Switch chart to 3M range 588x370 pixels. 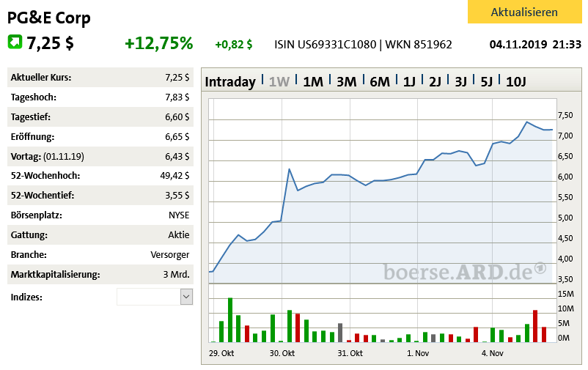346,81
